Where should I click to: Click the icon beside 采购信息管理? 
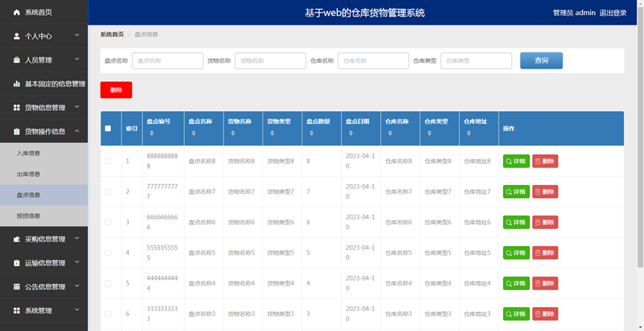click(x=16, y=239)
